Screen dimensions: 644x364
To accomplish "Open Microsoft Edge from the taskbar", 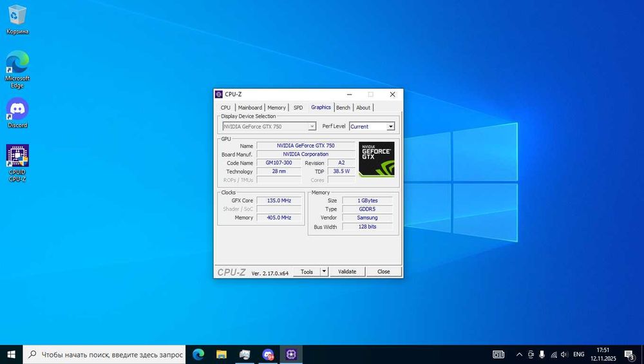I will pyautogui.click(x=198, y=354).
